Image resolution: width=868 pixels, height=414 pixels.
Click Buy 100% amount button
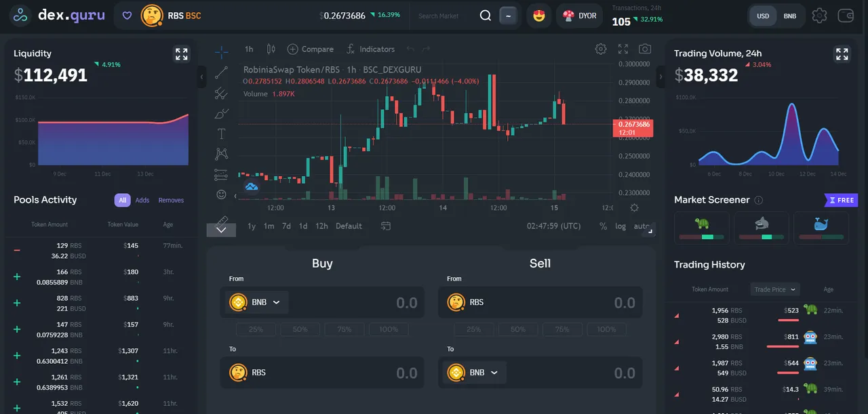coord(389,329)
